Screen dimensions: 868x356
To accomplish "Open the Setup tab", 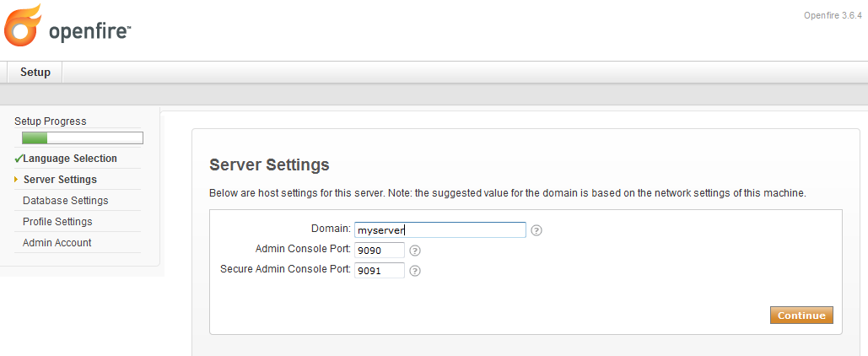I will pyautogui.click(x=35, y=73).
